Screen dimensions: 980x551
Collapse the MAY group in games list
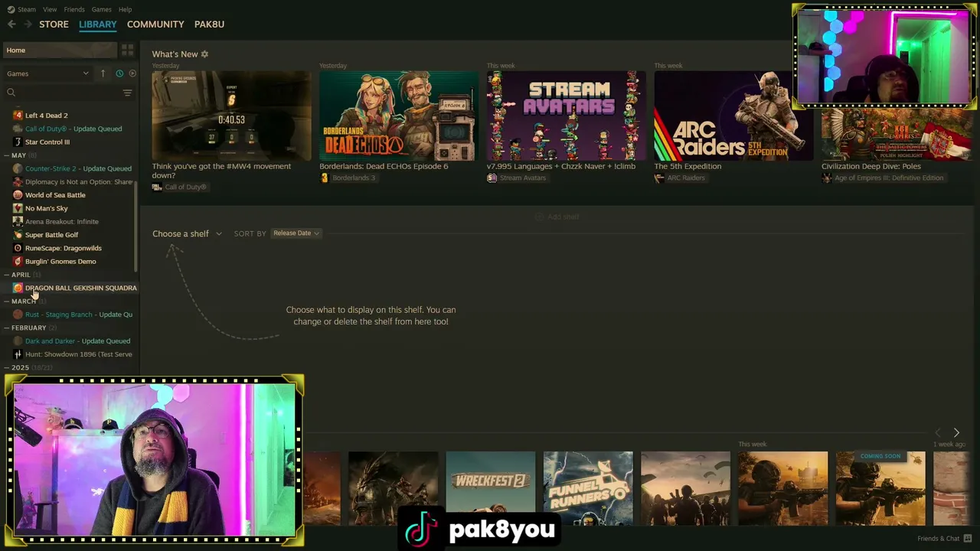(6, 155)
